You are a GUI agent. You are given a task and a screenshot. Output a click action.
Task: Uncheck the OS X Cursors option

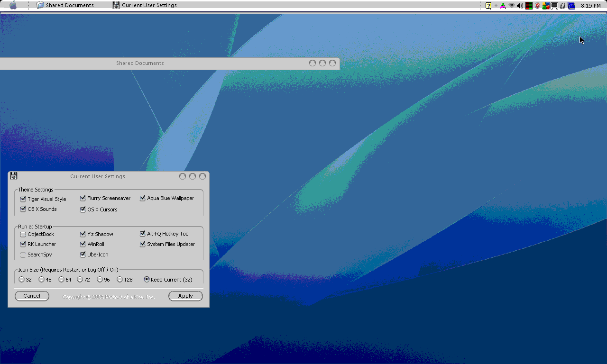click(83, 209)
